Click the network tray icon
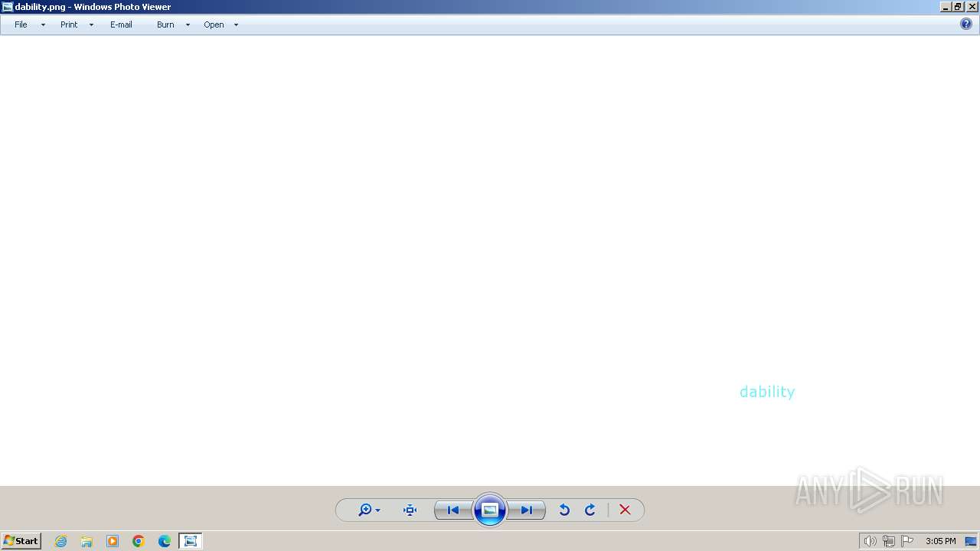 (x=888, y=541)
